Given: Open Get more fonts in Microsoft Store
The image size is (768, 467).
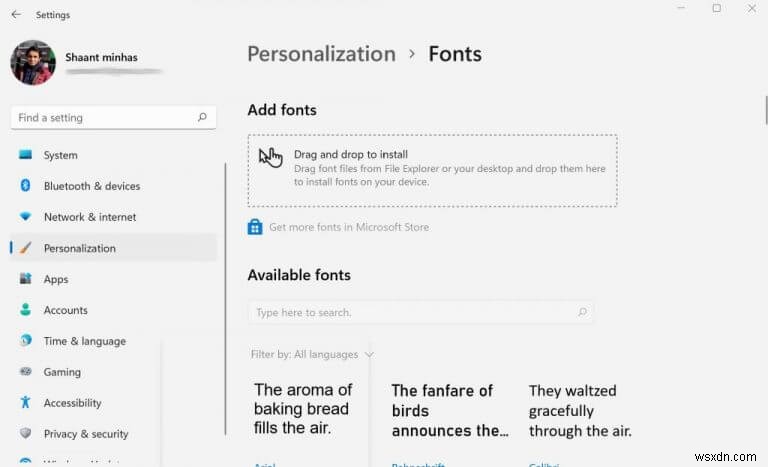Looking at the screenshot, I should tap(349, 227).
